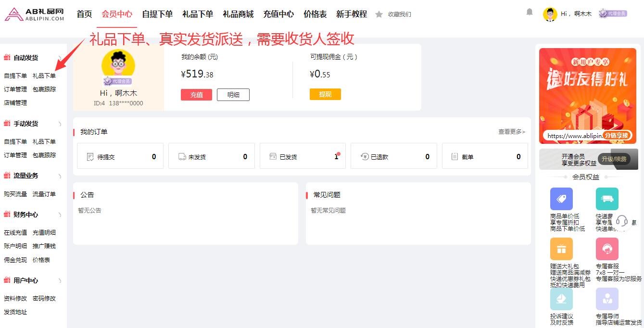
Task: Open 查看更多 link in 我的订单
Action: 512,131
